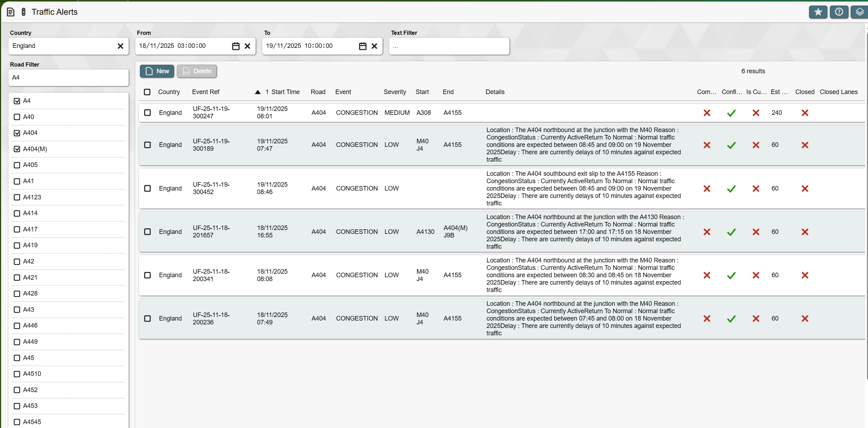Click into the Text Filter field
This screenshot has width=868, height=428.
click(449, 46)
